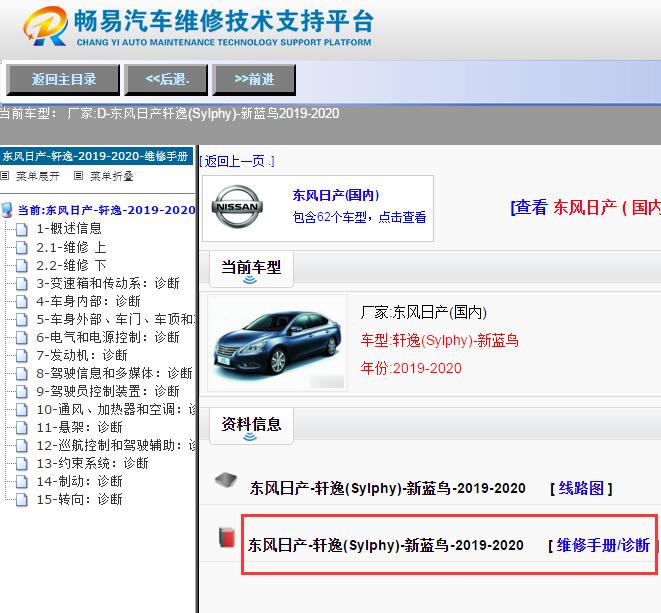Click the 返回上一页 link
This screenshot has height=613, width=661.
coord(237,161)
